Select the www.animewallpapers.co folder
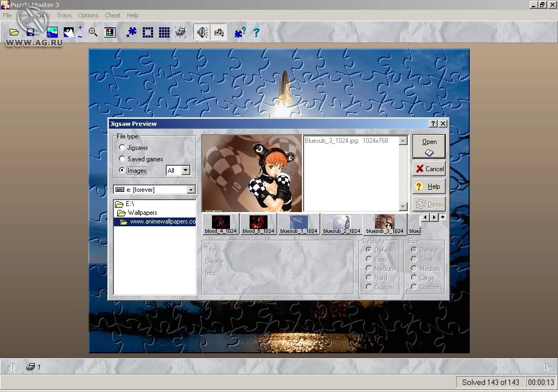Screen dimensions: 558x392 point(155,221)
